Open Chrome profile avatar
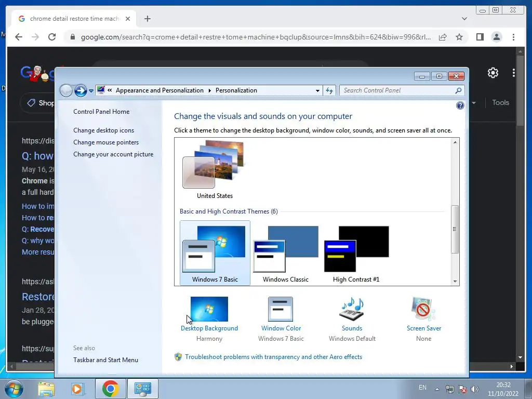The height and width of the screenshot is (399, 532). point(496,37)
